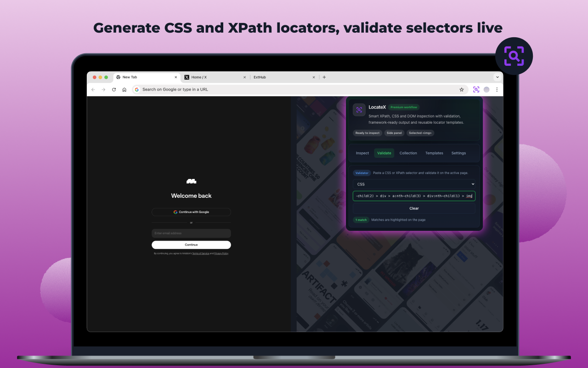
Task: Click the Mobbin logo above Welcome back
Action: 191,181
